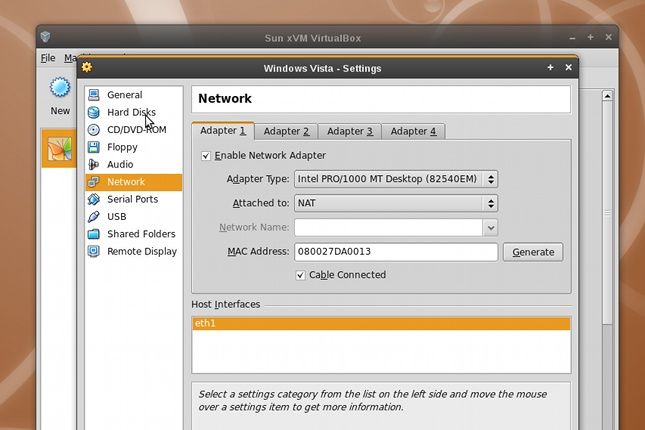This screenshot has width=645, height=430.
Task: Click the New machine starburst icon
Action: click(x=60, y=87)
